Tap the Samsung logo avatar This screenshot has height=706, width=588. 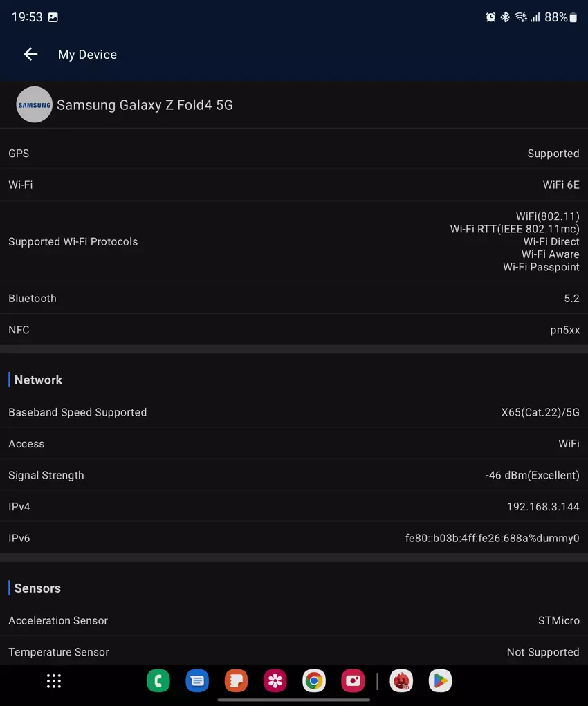(34, 105)
